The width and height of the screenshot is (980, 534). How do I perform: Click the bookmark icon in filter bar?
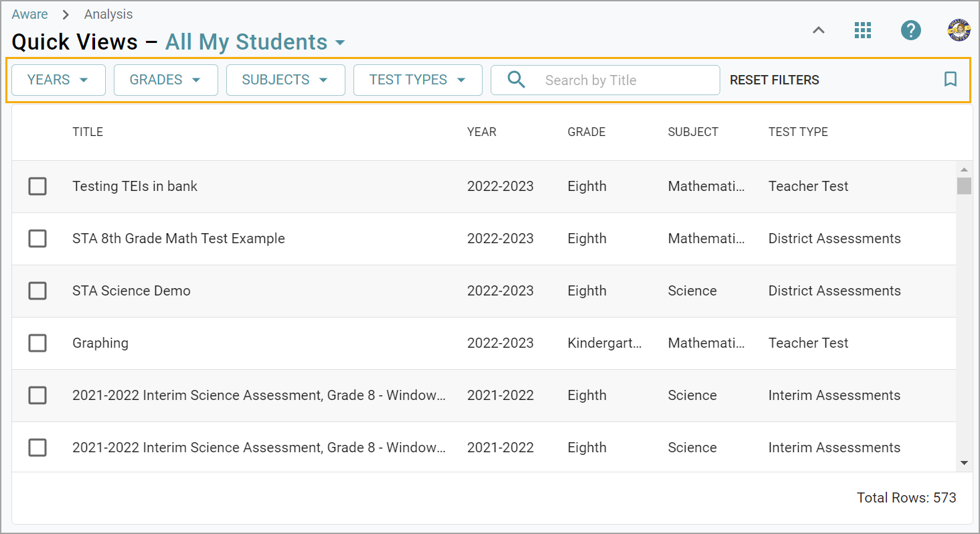950,80
